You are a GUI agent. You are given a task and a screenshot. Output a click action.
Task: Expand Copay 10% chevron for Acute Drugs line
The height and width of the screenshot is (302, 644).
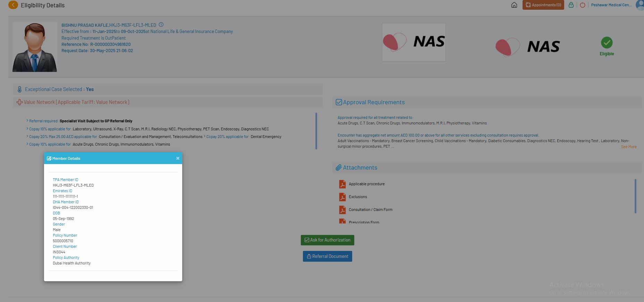(27, 144)
